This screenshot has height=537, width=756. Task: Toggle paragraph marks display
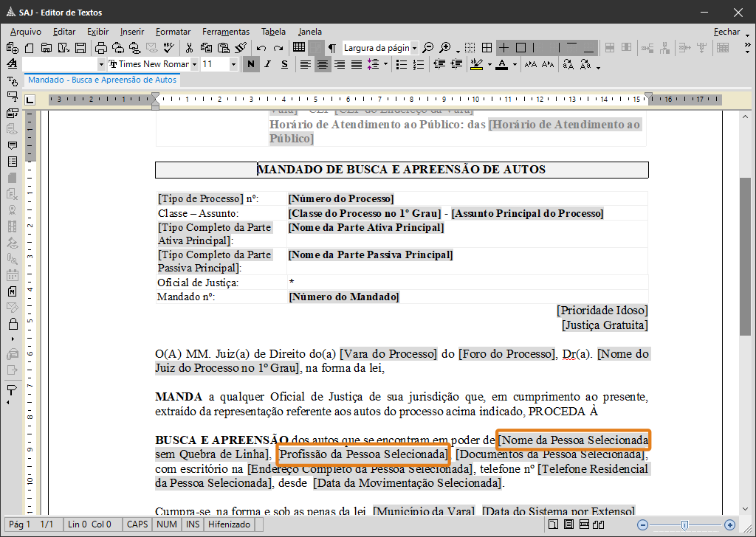[332, 48]
